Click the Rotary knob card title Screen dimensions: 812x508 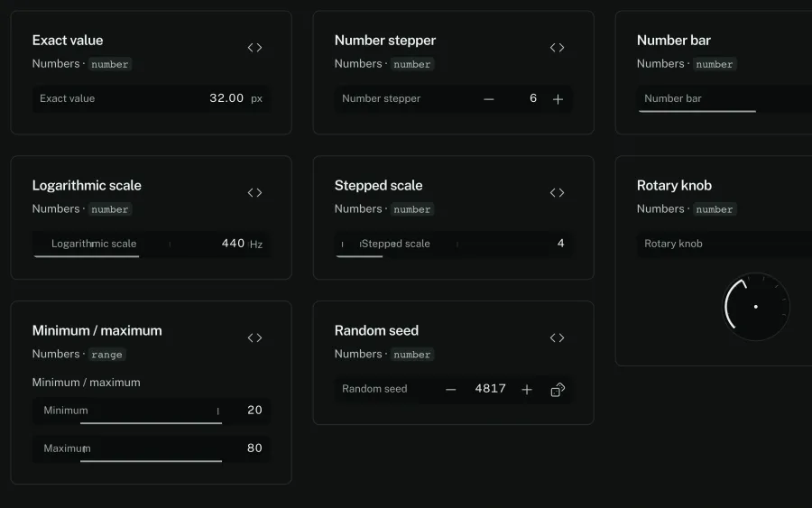pyautogui.click(x=674, y=185)
